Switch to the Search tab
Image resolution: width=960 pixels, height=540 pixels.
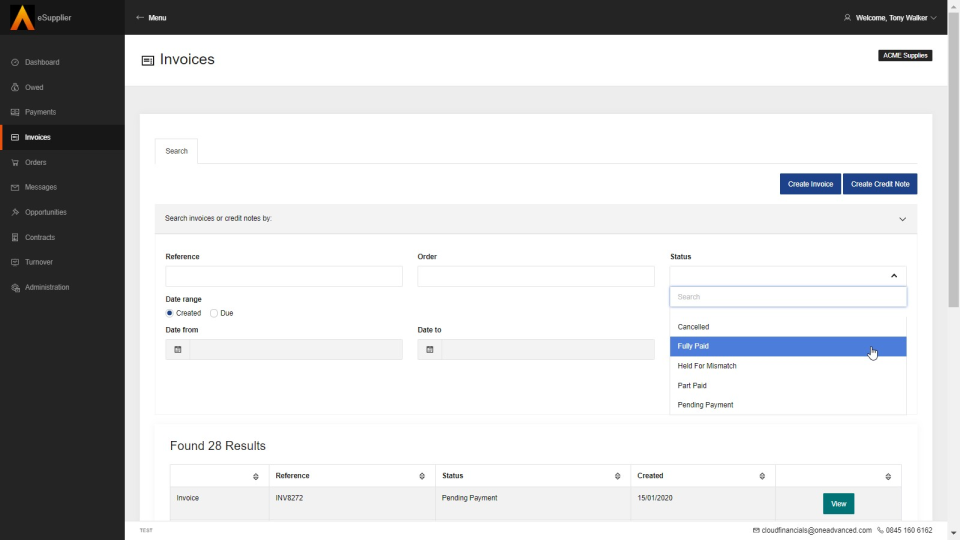176,151
